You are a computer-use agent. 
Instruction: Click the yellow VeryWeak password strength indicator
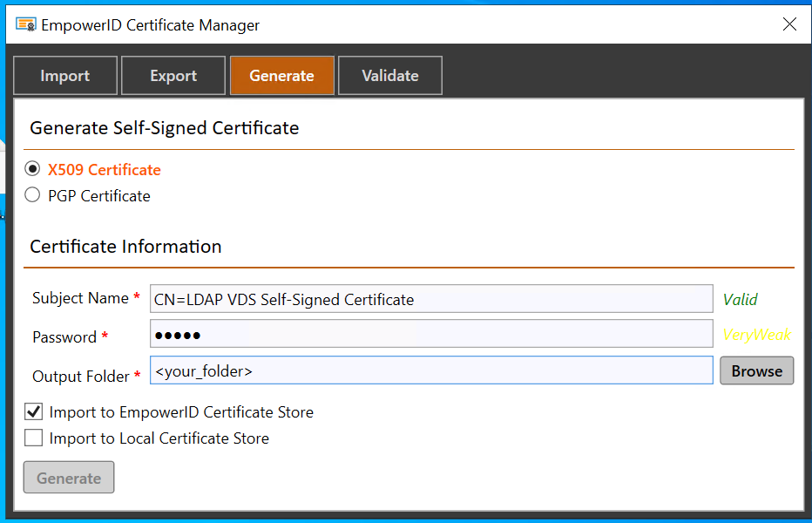coord(756,336)
